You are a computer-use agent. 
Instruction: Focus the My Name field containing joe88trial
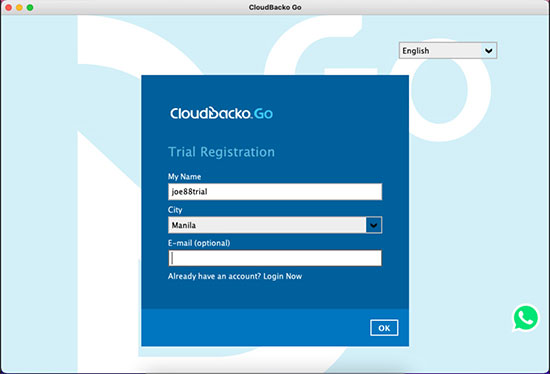[x=275, y=192]
